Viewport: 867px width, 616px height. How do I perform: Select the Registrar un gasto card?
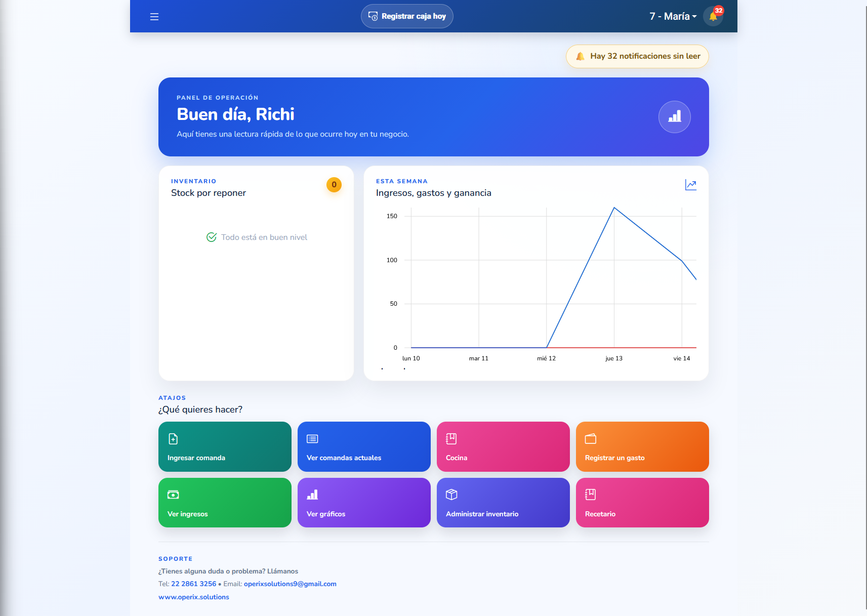(x=642, y=446)
